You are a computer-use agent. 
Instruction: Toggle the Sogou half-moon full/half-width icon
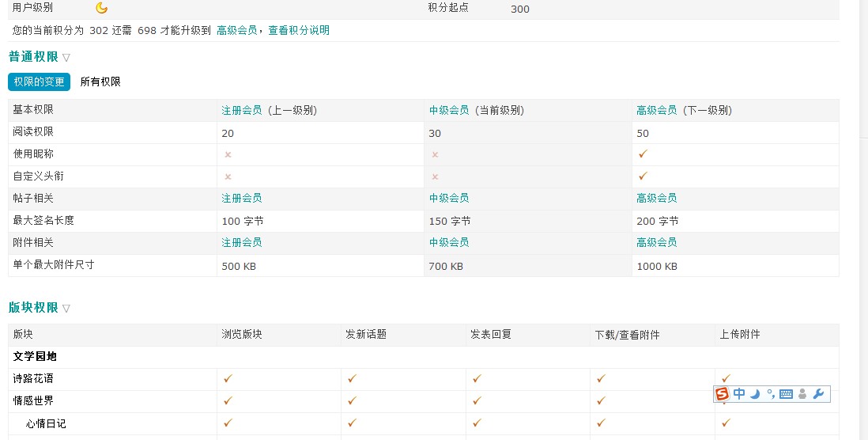[x=755, y=394]
